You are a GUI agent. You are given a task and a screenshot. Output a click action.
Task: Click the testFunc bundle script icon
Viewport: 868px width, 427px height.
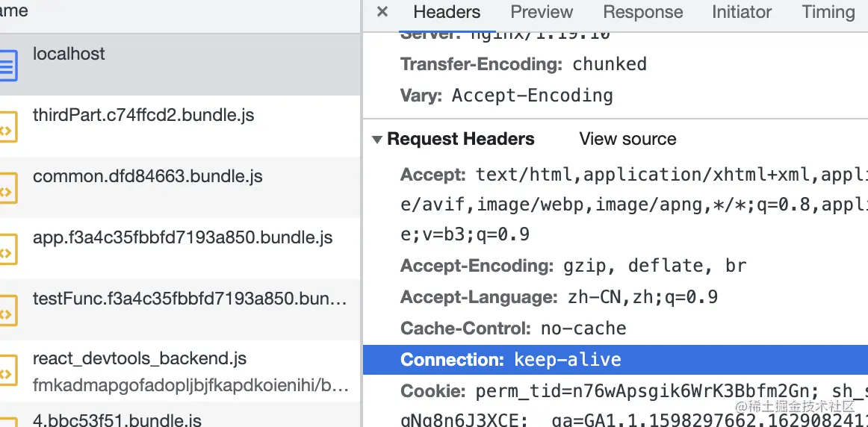7,311
